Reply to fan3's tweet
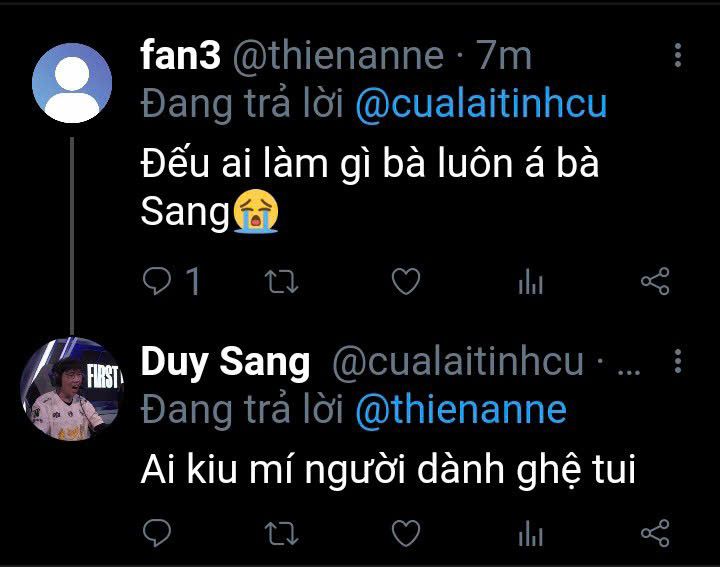Viewport: 720px width, 567px height. coord(157,283)
